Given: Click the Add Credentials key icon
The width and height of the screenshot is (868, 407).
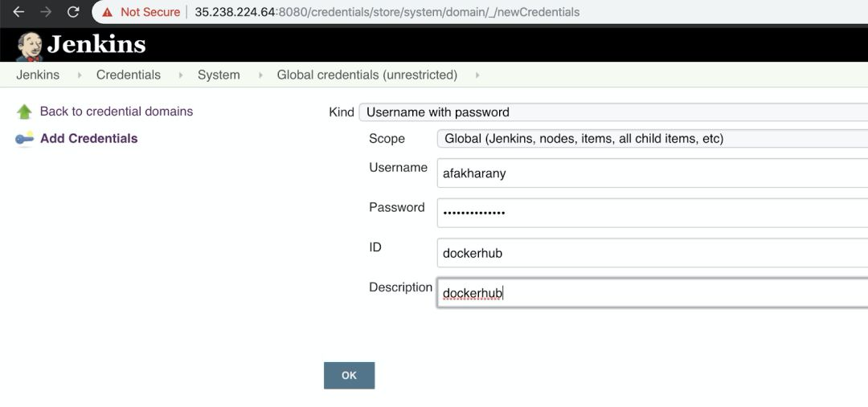Looking at the screenshot, I should coord(25,139).
